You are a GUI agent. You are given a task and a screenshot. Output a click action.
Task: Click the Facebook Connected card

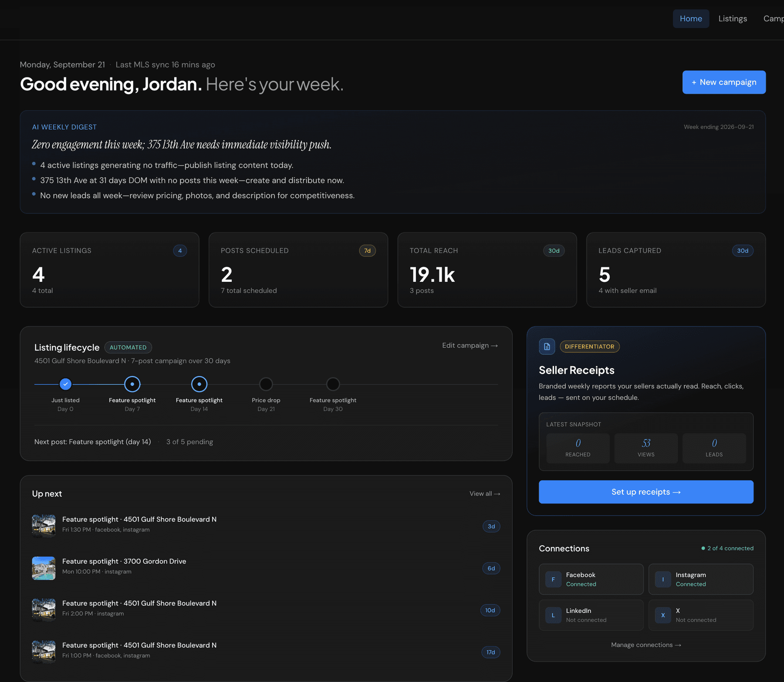tap(591, 579)
